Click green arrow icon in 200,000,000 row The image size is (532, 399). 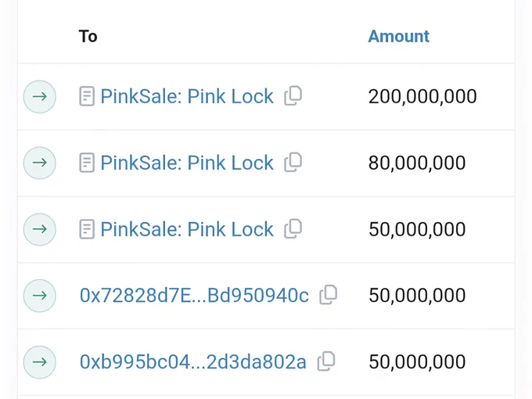pyautogui.click(x=40, y=97)
